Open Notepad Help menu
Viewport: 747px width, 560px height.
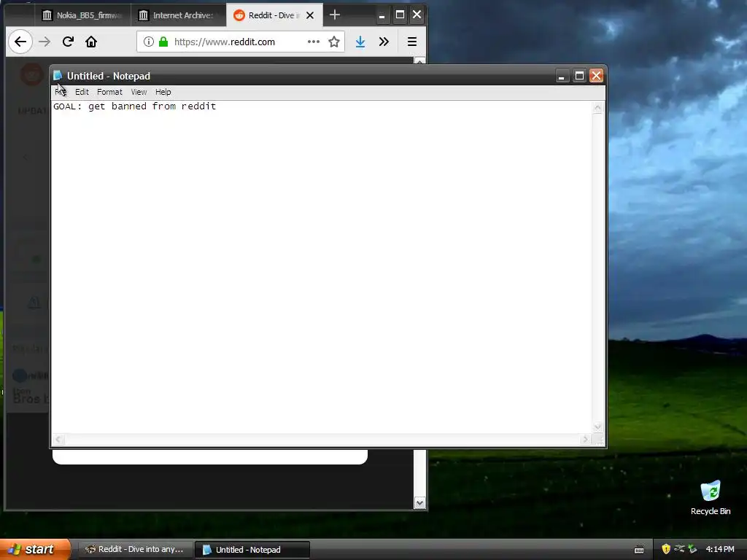163,92
